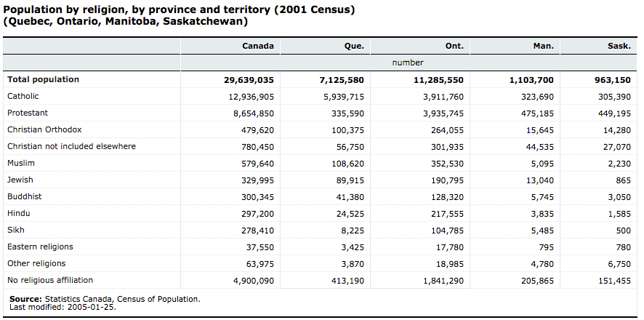Click Ontario no religious affiliation value 1,841,290

pos(443,281)
